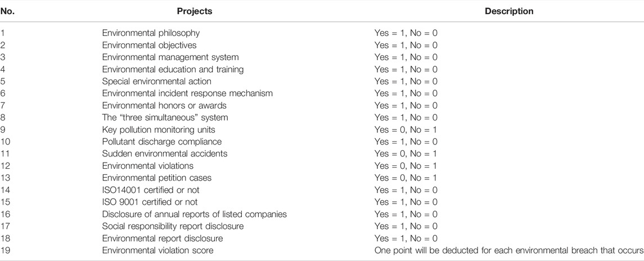The width and height of the screenshot is (644, 261).
Task: Click the Projects column header
Action: (x=194, y=11)
